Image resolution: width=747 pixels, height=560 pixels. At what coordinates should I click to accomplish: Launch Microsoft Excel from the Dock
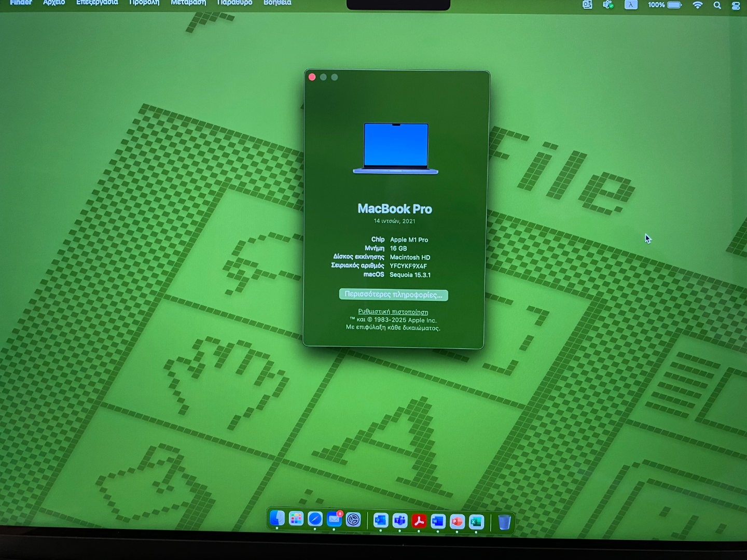(x=476, y=522)
